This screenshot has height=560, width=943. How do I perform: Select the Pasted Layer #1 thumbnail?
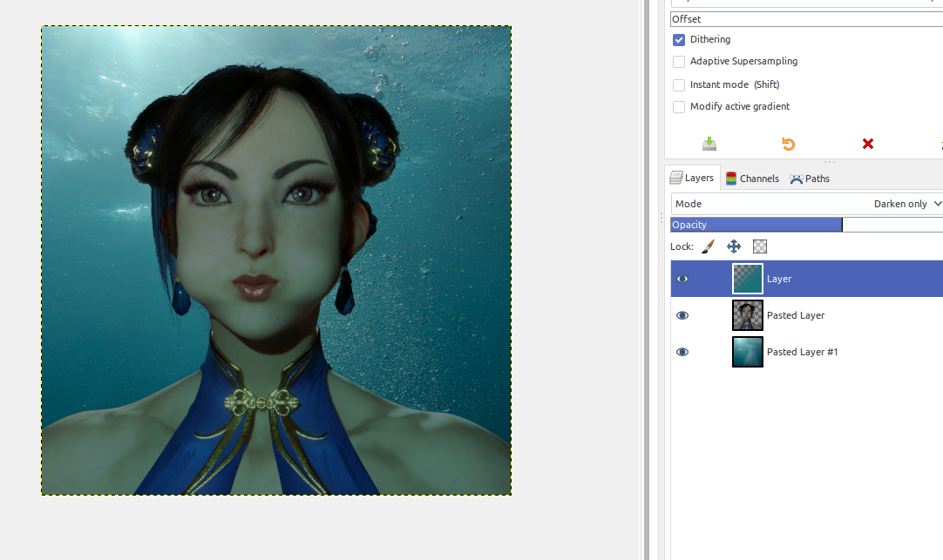(748, 352)
